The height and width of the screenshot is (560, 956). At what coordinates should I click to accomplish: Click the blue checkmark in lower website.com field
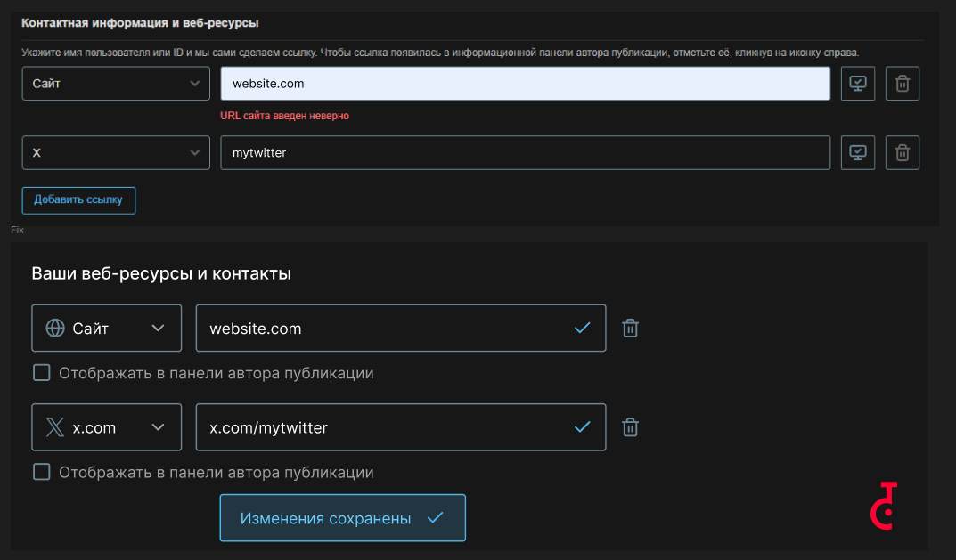(583, 328)
